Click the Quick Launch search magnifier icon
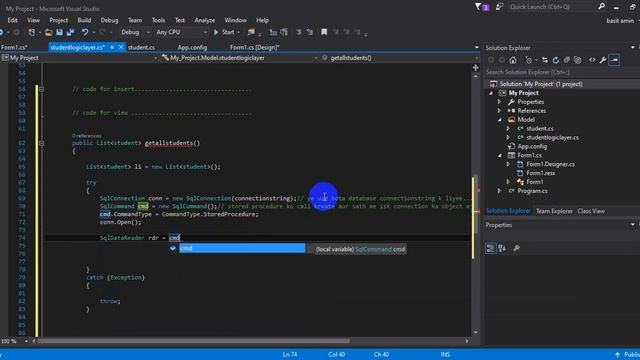640x360 pixels. pyautogui.click(x=601, y=7)
